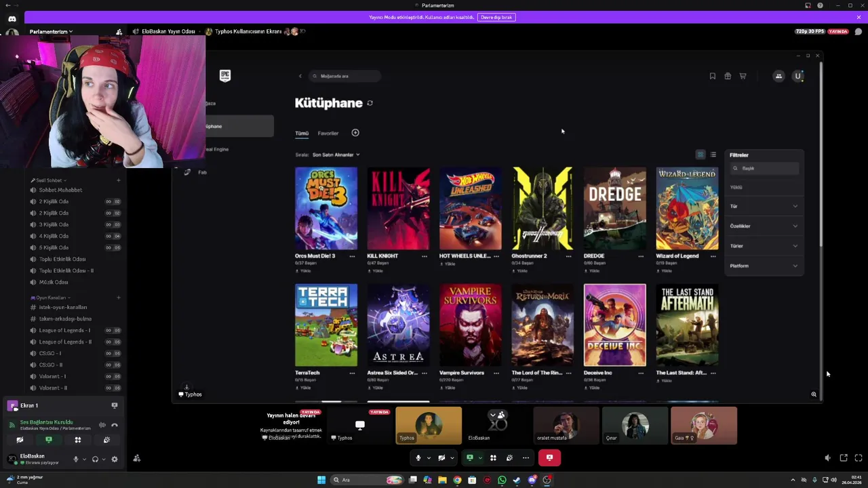The width and height of the screenshot is (868, 488).
Task: Toggle stream volume speaker icon
Action: coord(827,458)
